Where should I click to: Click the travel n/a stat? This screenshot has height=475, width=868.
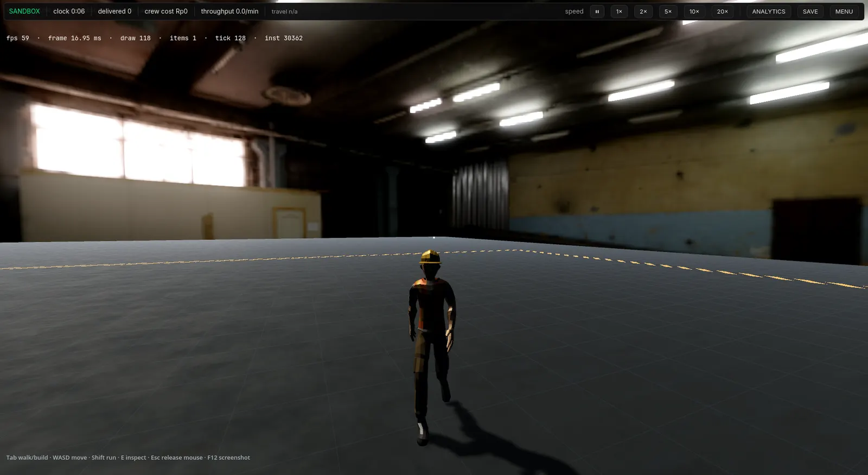[284, 11]
